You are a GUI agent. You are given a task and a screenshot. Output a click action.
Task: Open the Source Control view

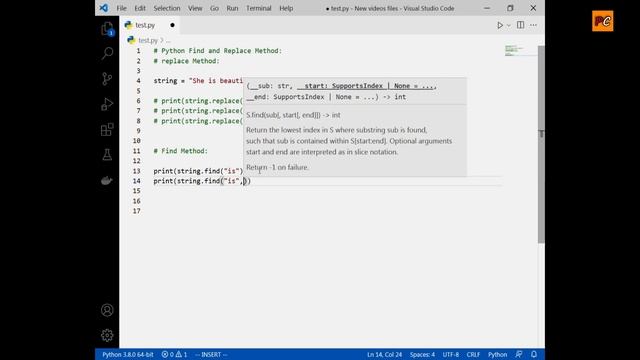[x=107, y=79]
